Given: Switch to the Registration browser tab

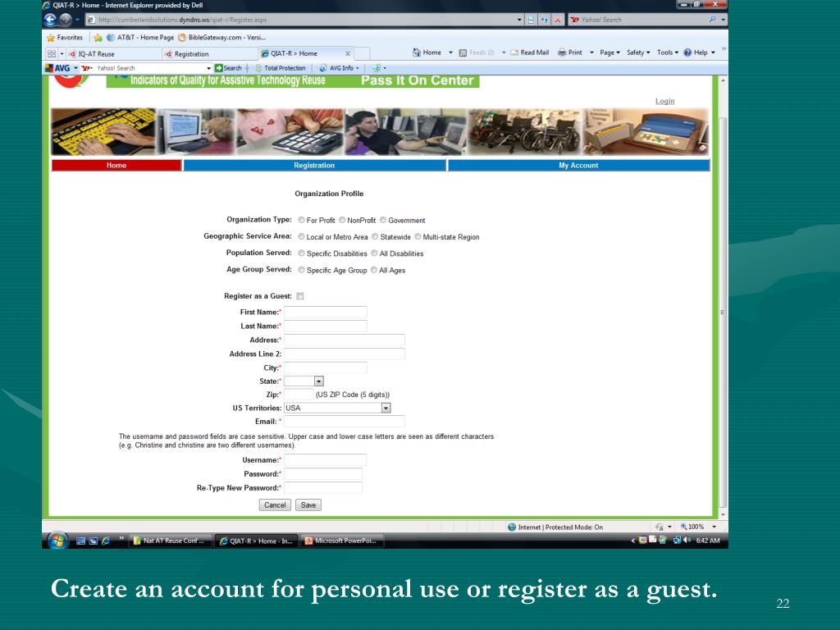Looking at the screenshot, I should tap(209, 53).
